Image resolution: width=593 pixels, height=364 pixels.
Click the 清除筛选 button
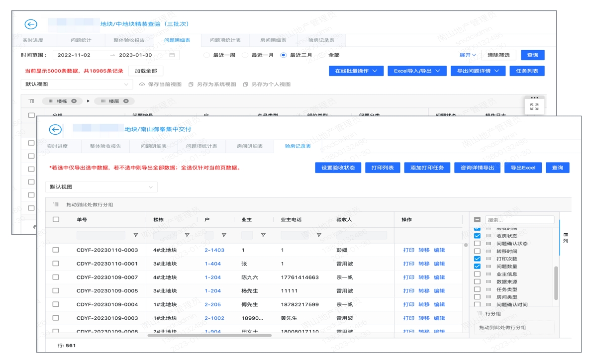point(498,55)
